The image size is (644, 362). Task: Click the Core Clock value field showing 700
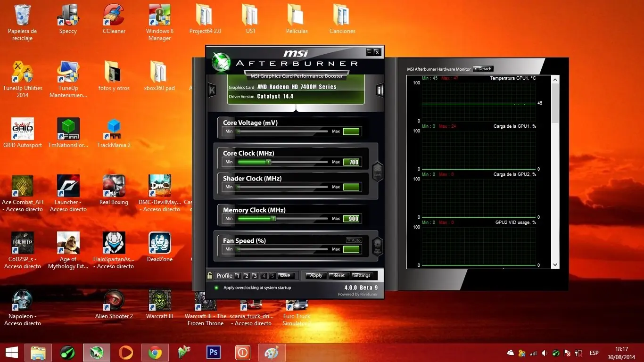pyautogui.click(x=351, y=162)
